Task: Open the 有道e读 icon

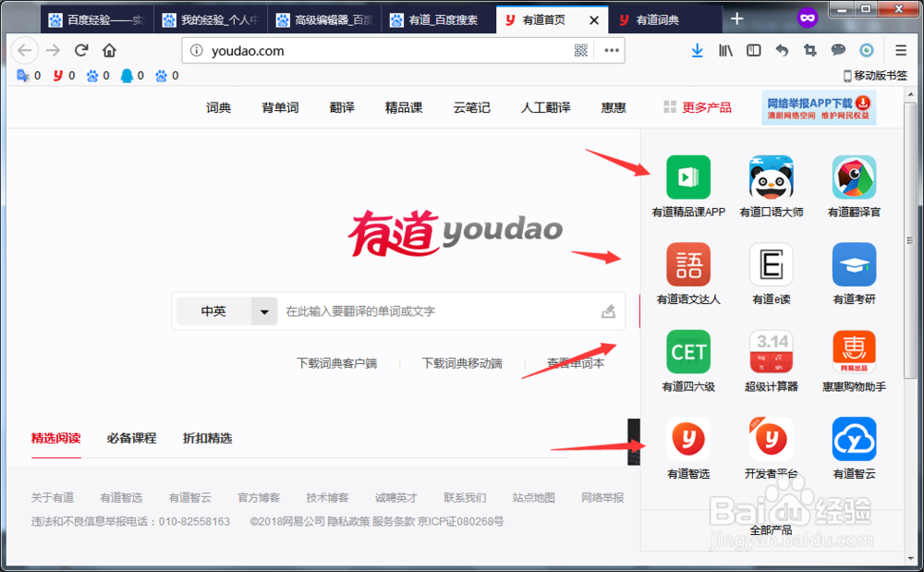Action: pos(772,264)
